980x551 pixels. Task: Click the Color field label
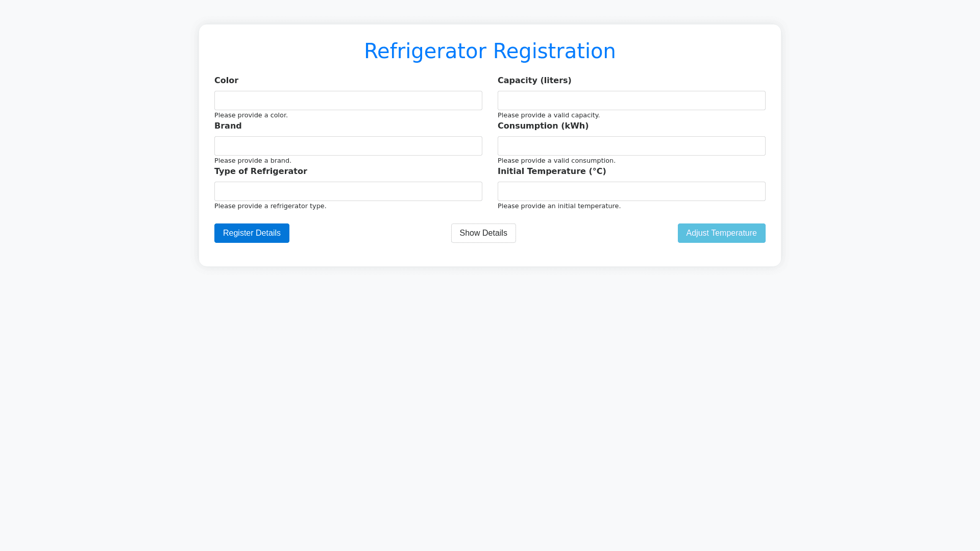click(226, 81)
